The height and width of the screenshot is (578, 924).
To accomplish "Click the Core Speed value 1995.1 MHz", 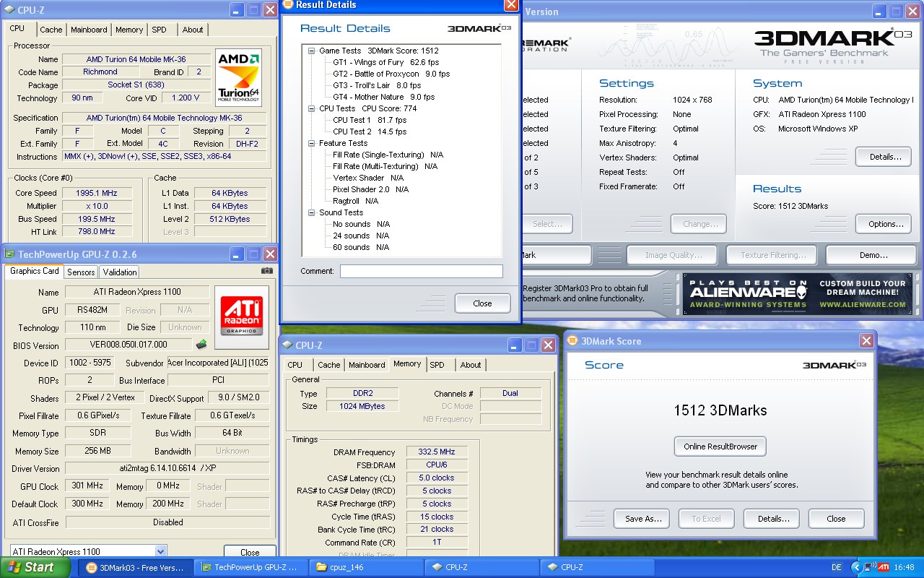I will [97, 193].
